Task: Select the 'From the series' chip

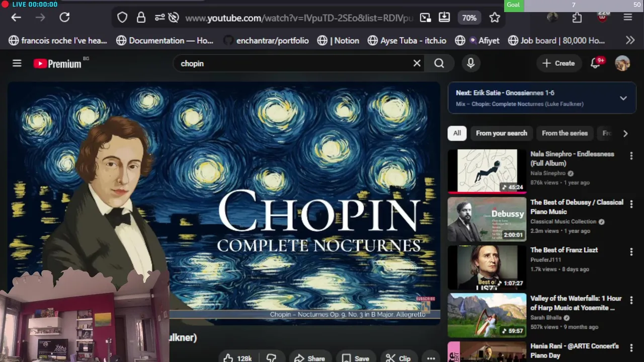Action: (x=565, y=133)
